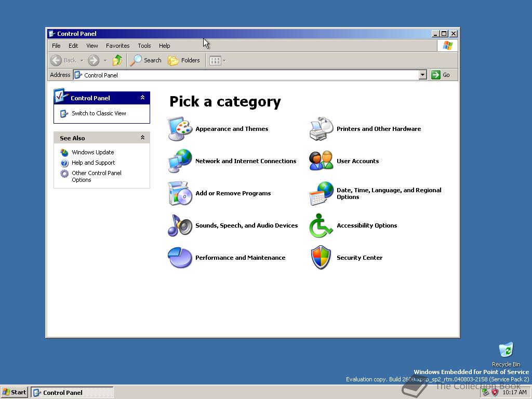Screen dimensions: 532x399
Task: Open the Views dropdown arrow
Action: click(x=224, y=60)
